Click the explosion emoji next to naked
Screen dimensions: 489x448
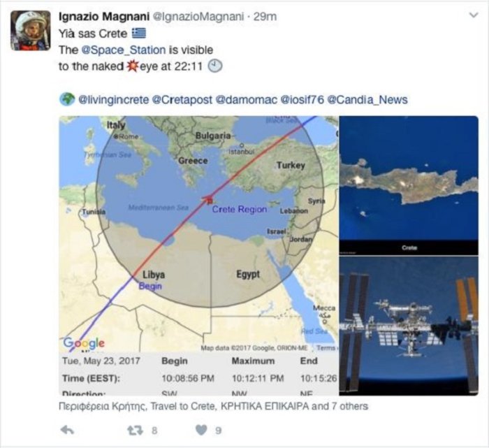coord(132,66)
